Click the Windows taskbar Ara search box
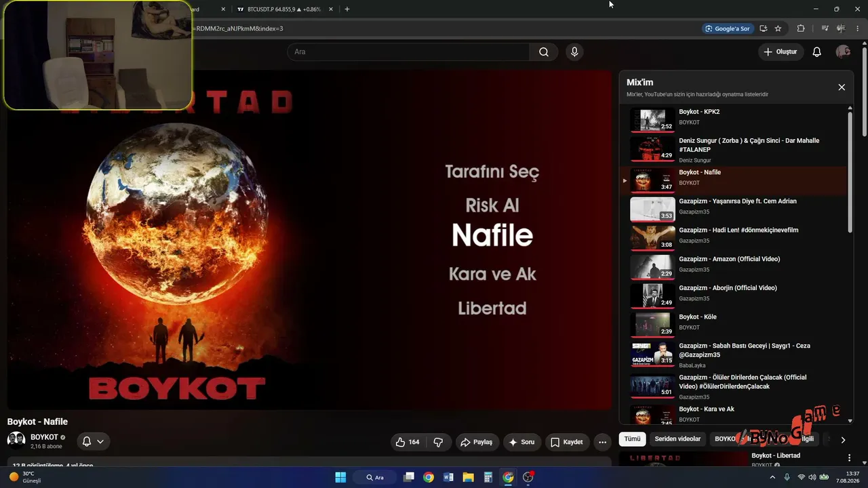Screen dimensions: 868x488 375,477
